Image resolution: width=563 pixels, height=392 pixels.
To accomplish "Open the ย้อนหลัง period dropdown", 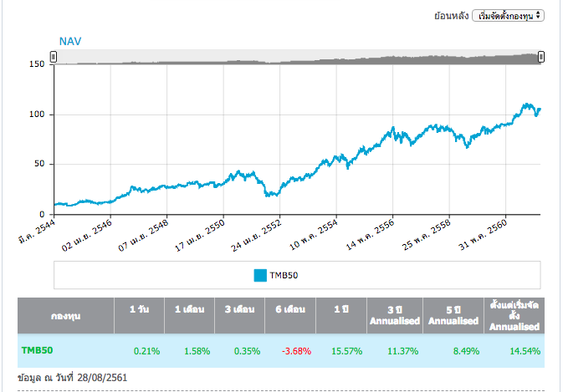I will click(508, 15).
